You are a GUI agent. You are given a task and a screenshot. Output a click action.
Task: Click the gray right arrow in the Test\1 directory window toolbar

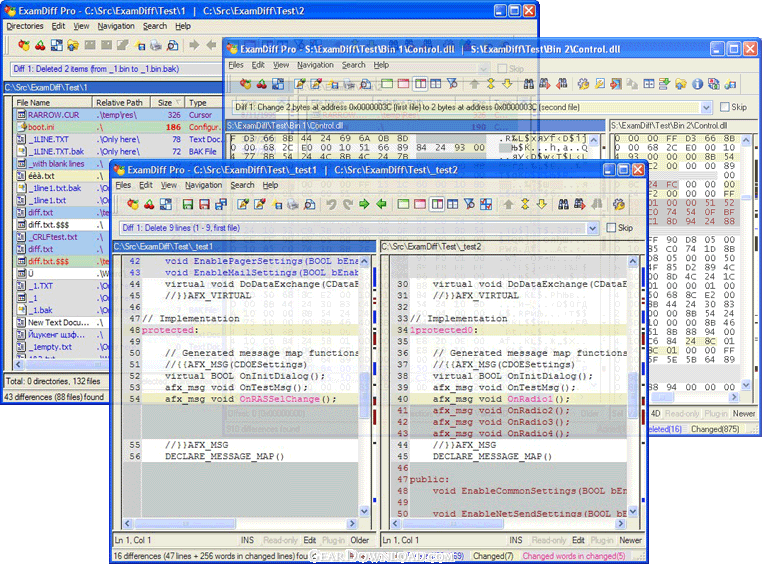(x=194, y=46)
